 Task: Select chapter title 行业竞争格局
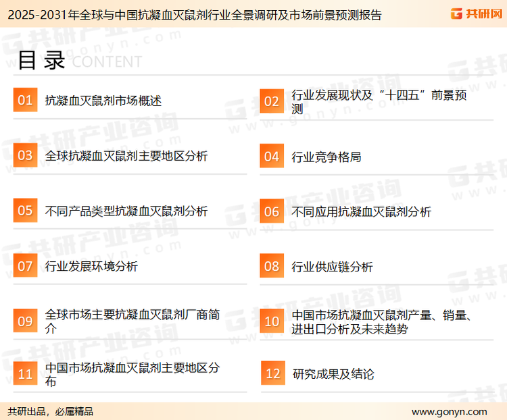click(x=327, y=157)
